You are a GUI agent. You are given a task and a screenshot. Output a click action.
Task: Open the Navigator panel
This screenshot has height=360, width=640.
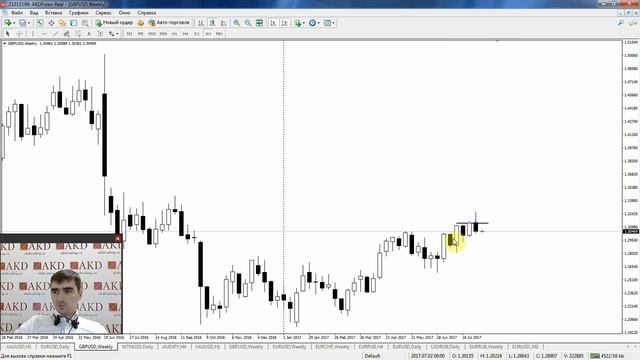tap(62, 23)
